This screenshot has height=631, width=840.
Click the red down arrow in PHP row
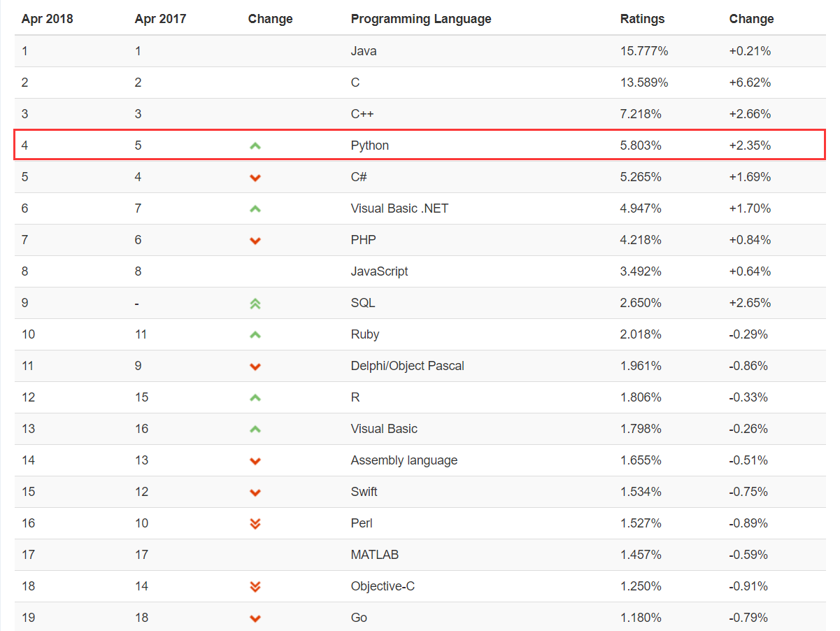pyautogui.click(x=255, y=241)
